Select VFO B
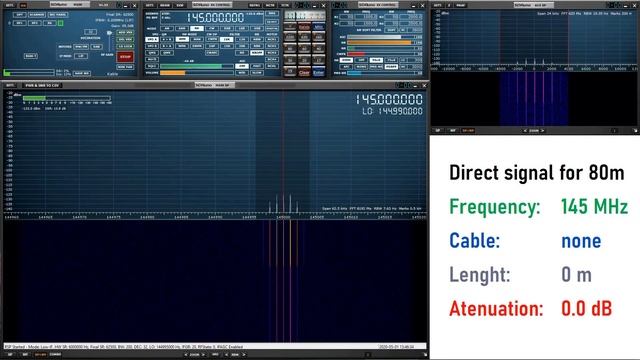 152,46
